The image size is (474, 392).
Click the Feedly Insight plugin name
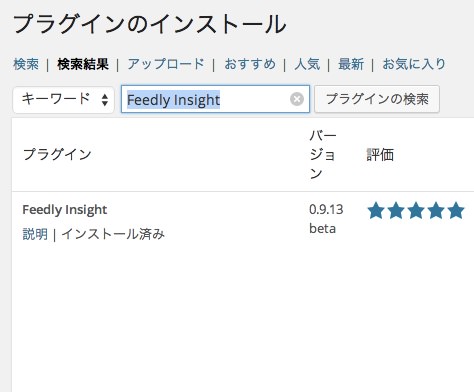[65, 210]
